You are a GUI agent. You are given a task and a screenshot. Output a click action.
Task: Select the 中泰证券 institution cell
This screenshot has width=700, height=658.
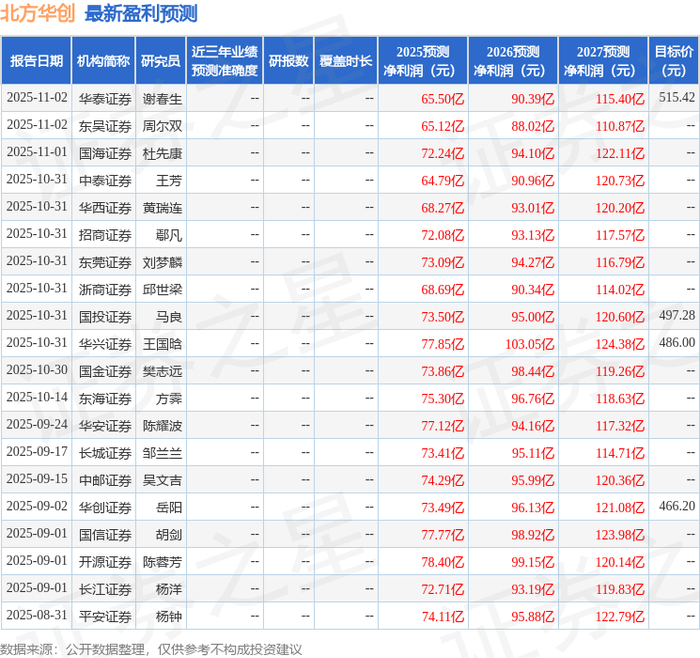coord(105,180)
